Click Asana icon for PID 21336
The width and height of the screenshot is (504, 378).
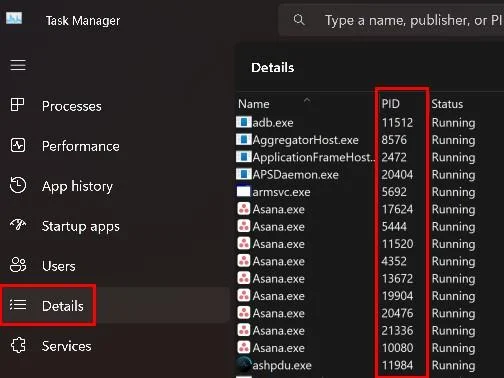click(x=244, y=330)
